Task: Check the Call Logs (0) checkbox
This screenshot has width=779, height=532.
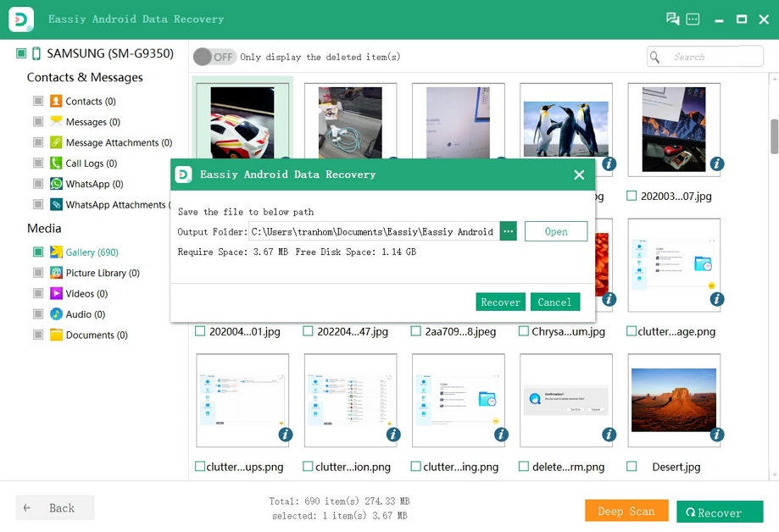Action: coord(38,163)
